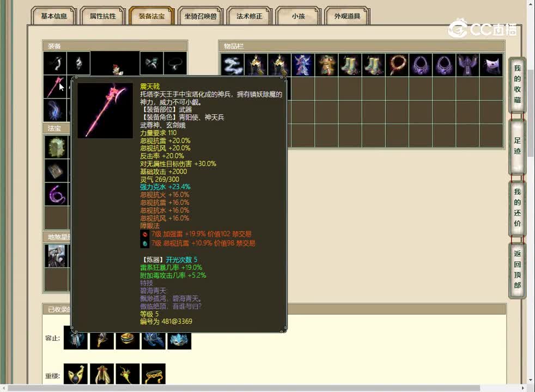Open the 基本信息 tab
This screenshot has width=535, height=392.
click(54, 16)
